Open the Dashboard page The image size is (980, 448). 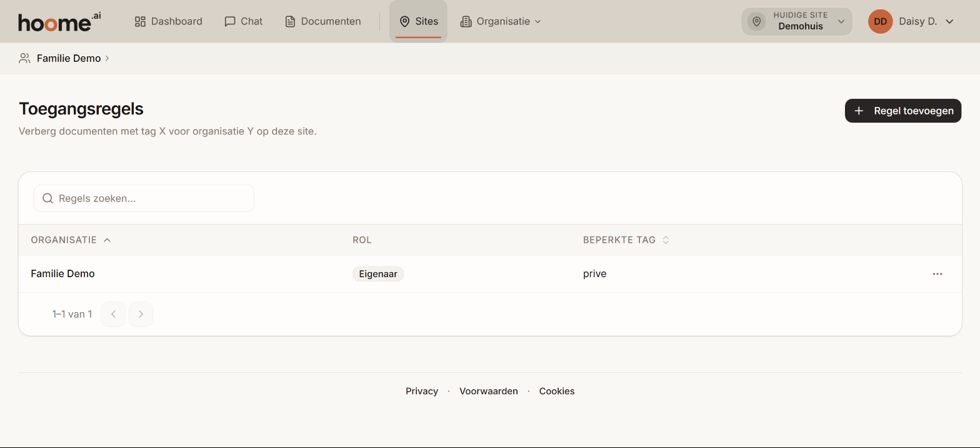pyautogui.click(x=169, y=21)
